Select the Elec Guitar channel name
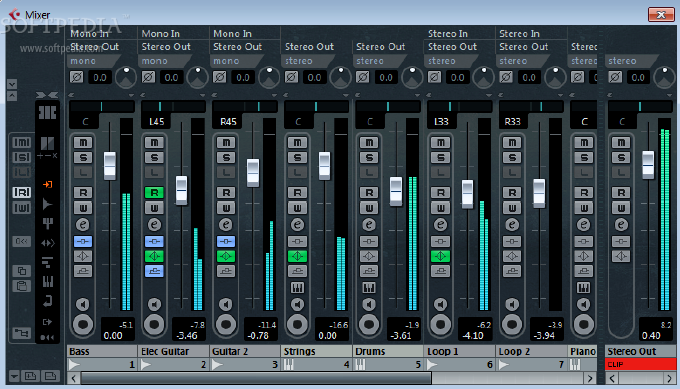 (173, 351)
